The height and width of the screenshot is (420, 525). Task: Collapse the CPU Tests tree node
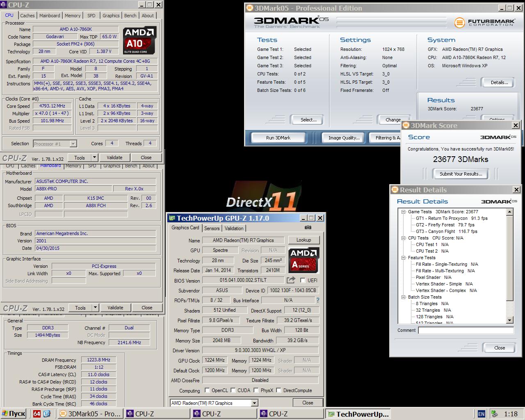point(404,238)
